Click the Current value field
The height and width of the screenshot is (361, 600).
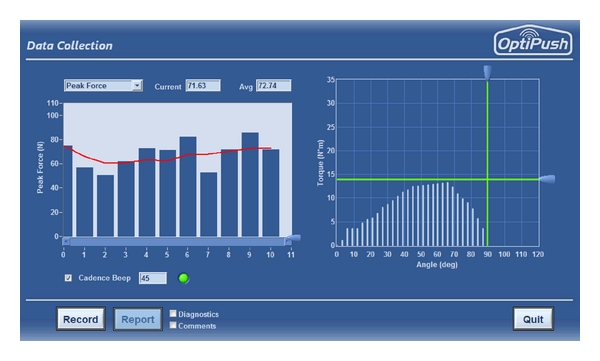203,85
